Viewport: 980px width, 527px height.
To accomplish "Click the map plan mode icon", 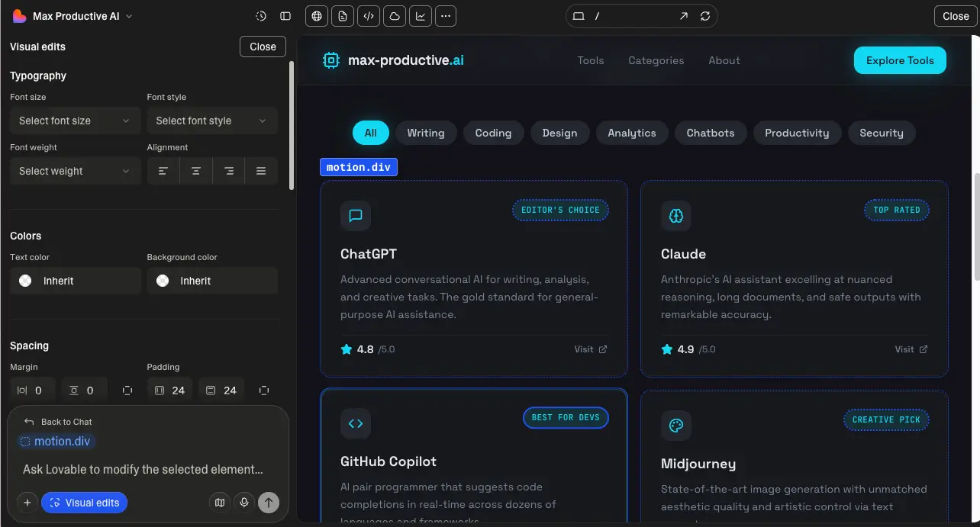I will point(220,503).
